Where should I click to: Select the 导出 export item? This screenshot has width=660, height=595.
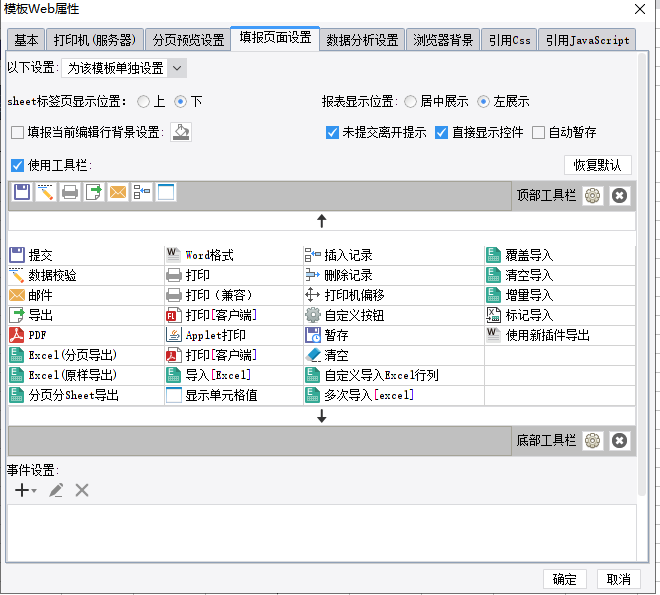point(86,315)
